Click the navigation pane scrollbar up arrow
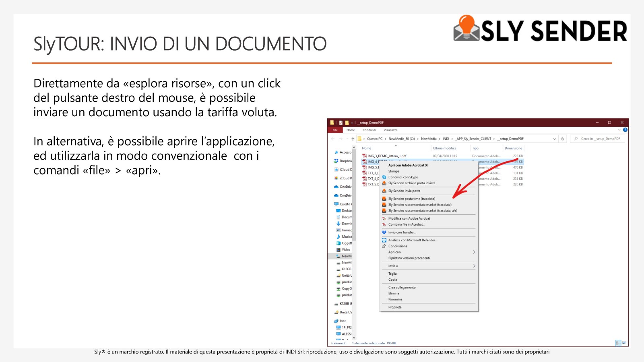Image resolution: width=644 pixels, height=362 pixels. [x=354, y=147]
